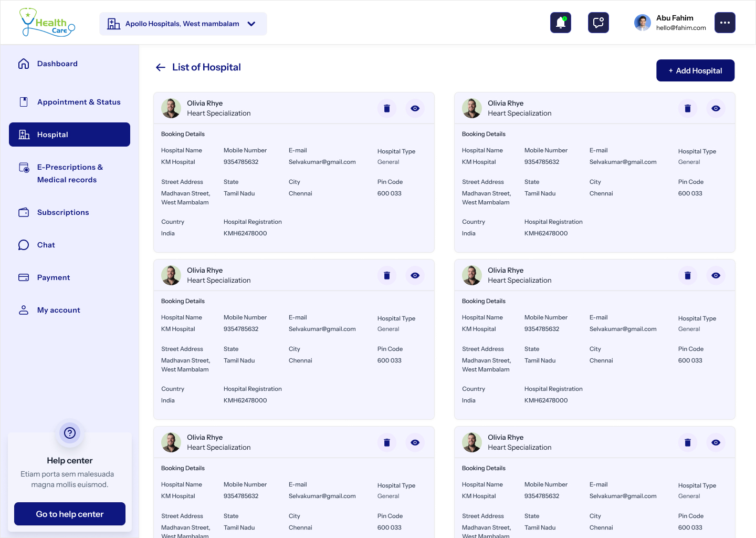Open the messages icon in the header
Screen dimensions: 756x538
(x=598, y=23)
